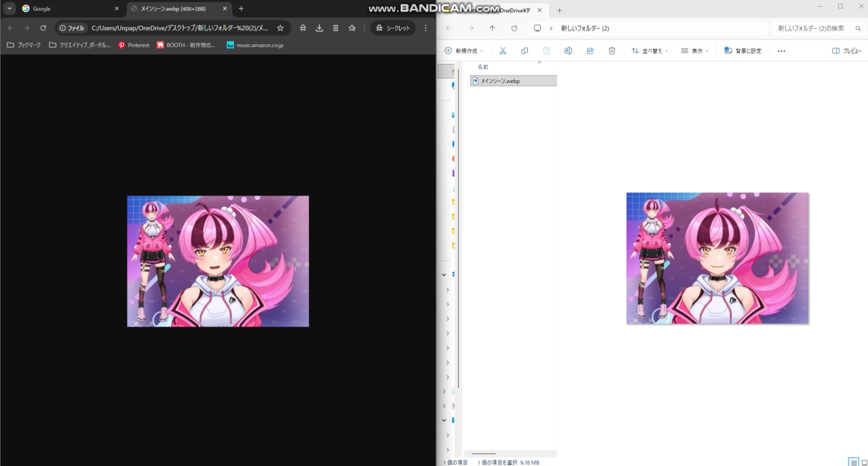Screen dimensions: 868x466
Task: Open Chrome downloads icon
Action: coord(319,28)
